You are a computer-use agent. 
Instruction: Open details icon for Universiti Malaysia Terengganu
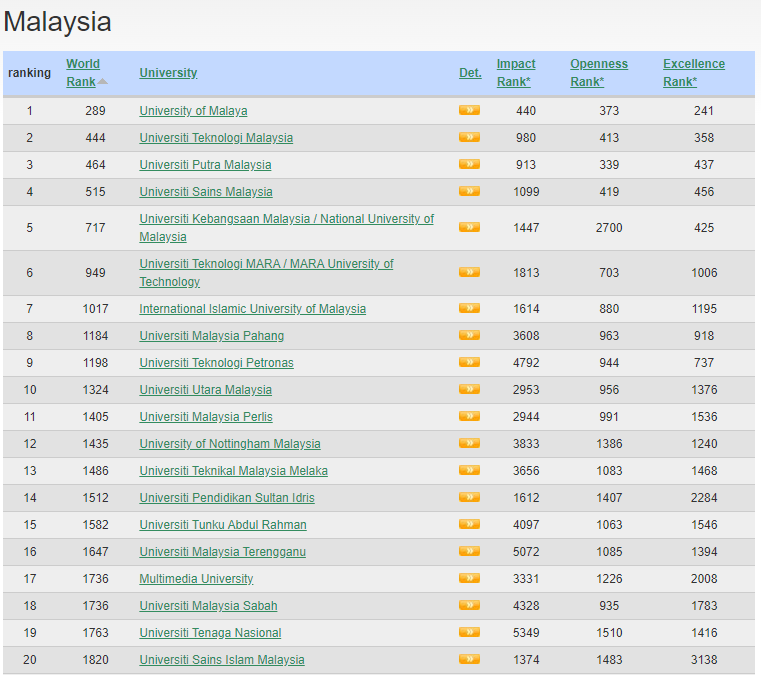click(x=469, y=551)
